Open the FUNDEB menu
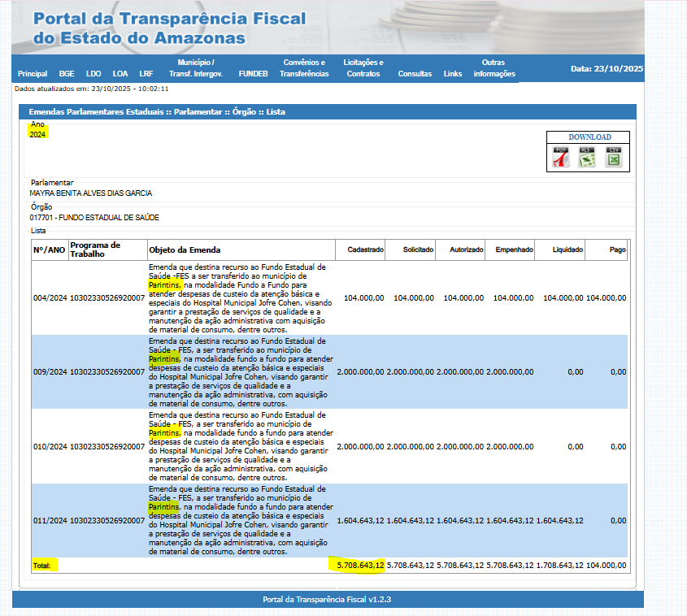 pos(253,73)
